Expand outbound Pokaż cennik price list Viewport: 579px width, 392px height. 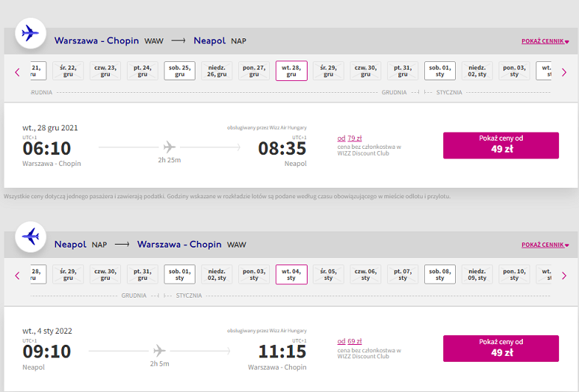coord(545,41)
